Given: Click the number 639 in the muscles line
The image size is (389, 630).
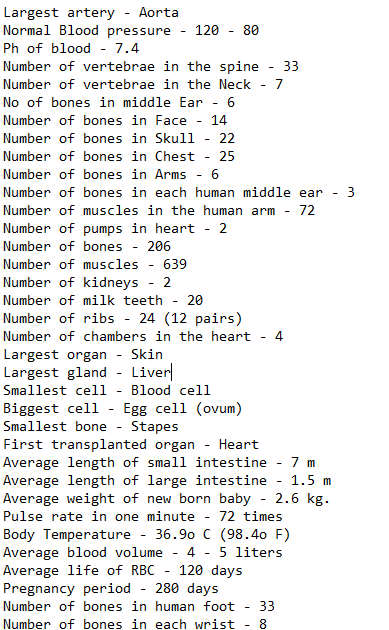Looking at the screenshot, I should click(x=175, y=264).
